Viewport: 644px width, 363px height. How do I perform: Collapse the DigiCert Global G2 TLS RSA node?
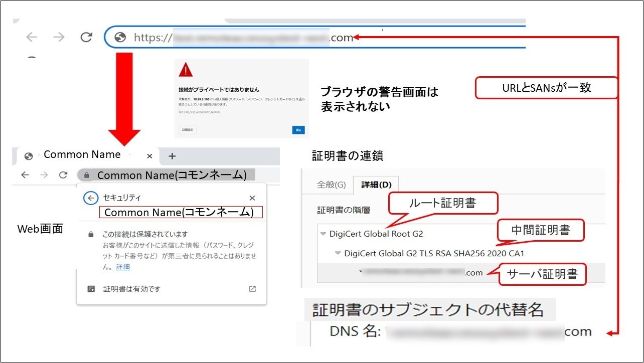pos(338,253)
